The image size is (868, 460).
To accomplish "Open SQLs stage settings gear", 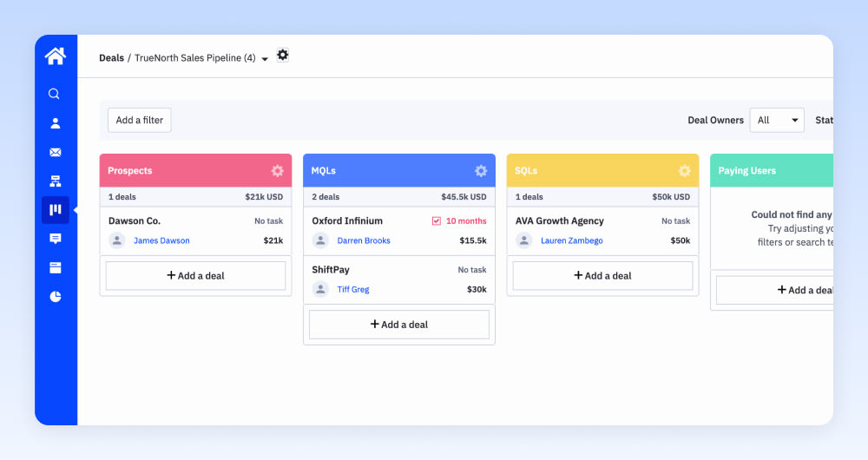I will [x=685, y=170].
